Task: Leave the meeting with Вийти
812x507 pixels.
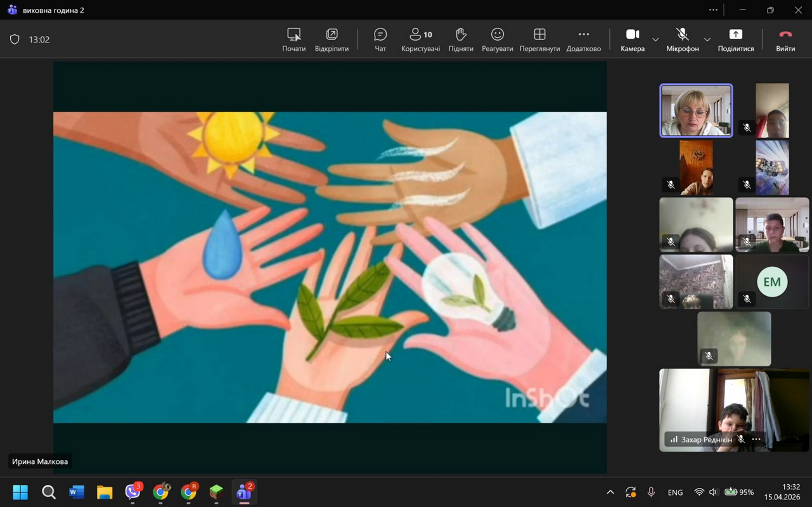Action: [785, 39]
